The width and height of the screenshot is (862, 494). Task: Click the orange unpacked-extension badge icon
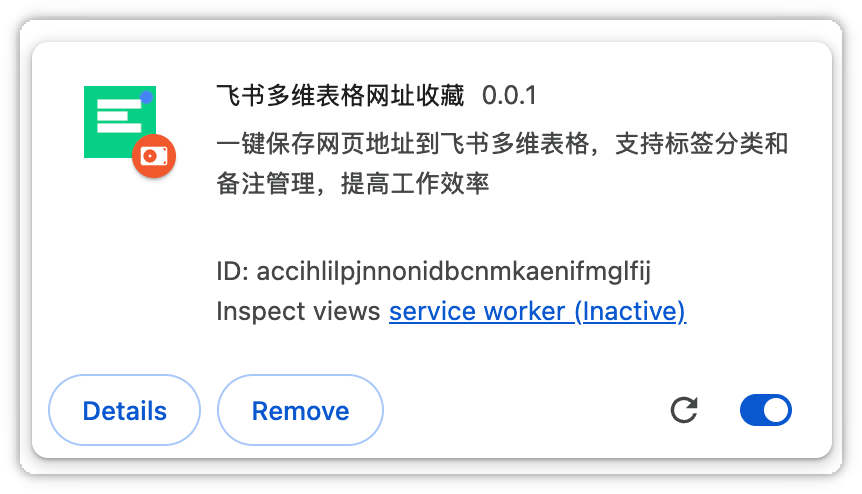coord(154,156)
